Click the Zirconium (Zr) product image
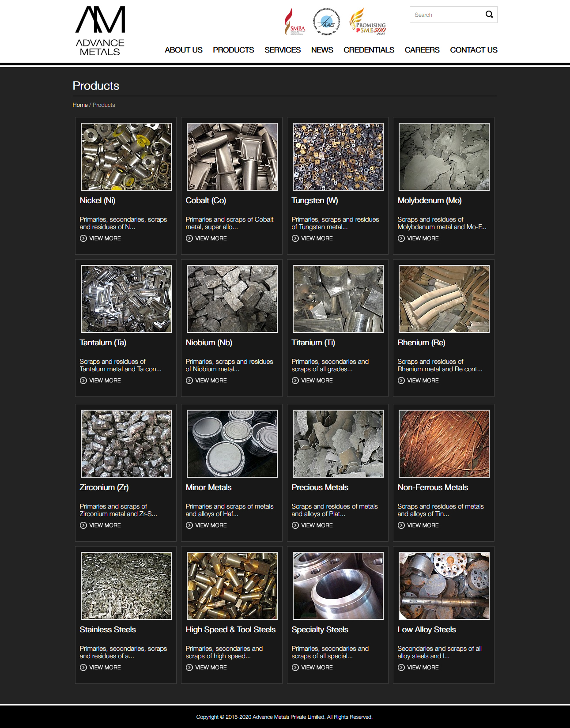 coord(126,444)
